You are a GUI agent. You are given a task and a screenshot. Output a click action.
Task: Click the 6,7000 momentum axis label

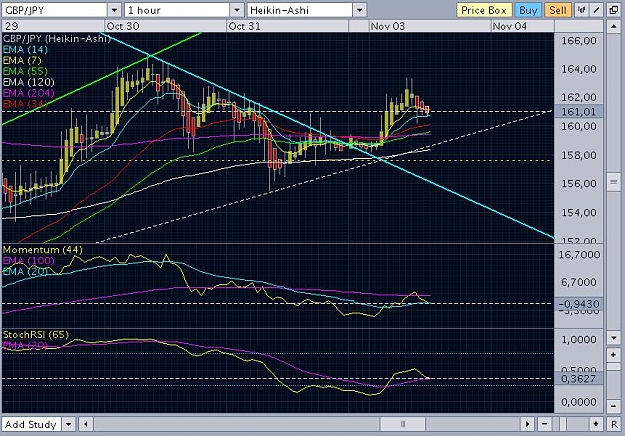coord(579,282)
